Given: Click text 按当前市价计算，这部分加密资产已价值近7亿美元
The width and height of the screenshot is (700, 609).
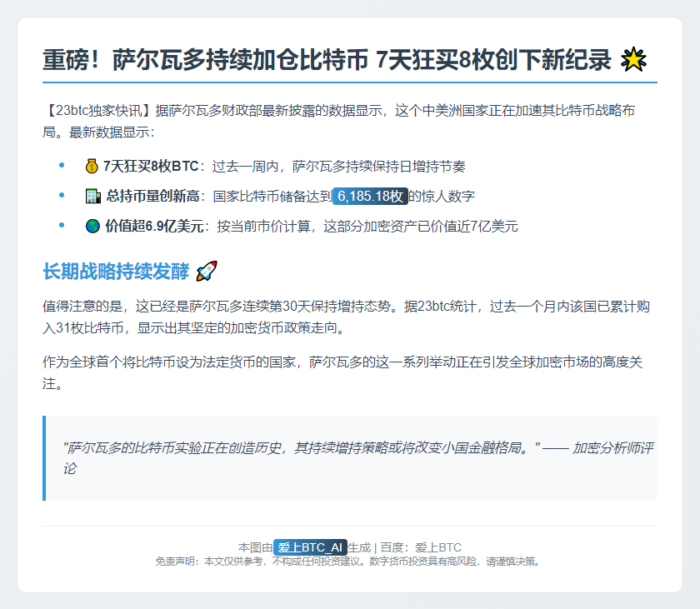Looking at the screenshot, I should [367, 227].
